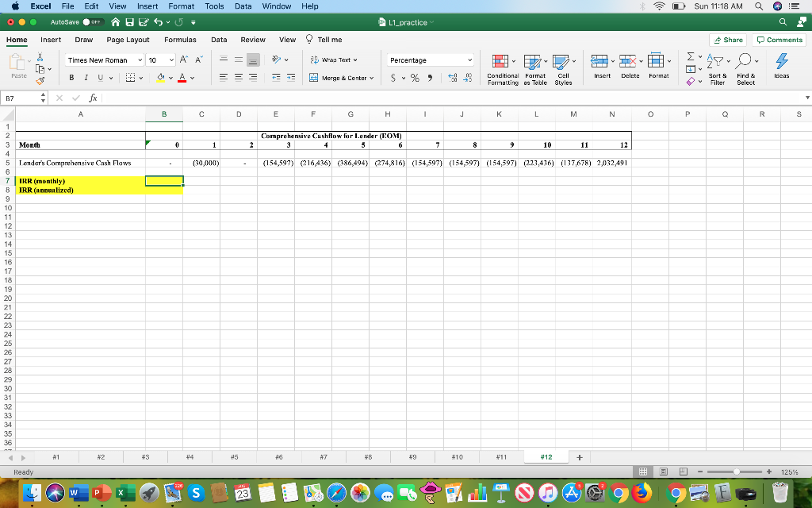Toggle align text right
Image resolution: width=812 pixels, height=508 pixels.
[x=253, y=78]
